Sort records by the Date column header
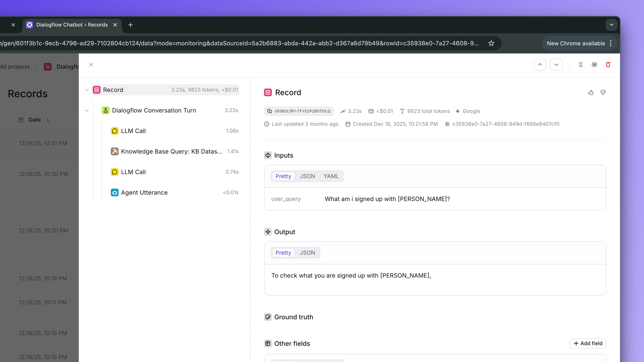The height and width of the screenshot is (362, 644). click(35, 120)
